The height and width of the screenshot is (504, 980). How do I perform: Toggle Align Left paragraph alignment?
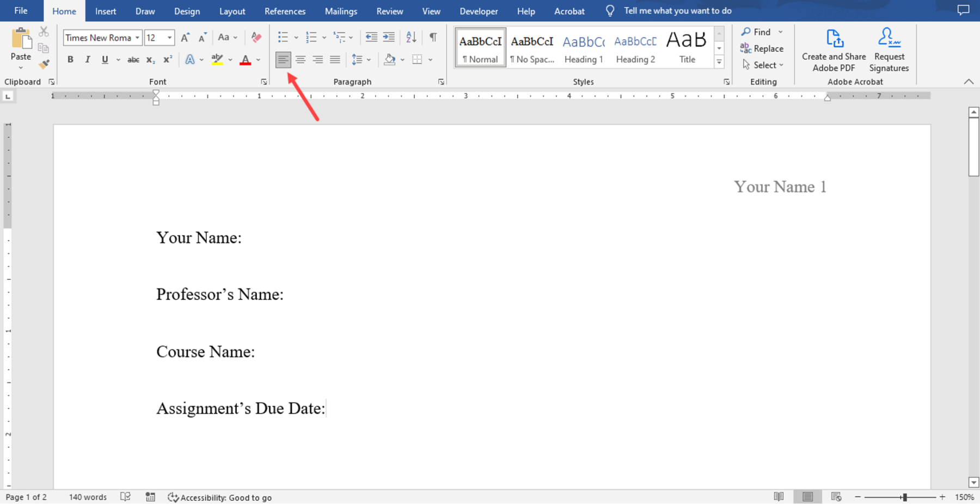(283, 60)
